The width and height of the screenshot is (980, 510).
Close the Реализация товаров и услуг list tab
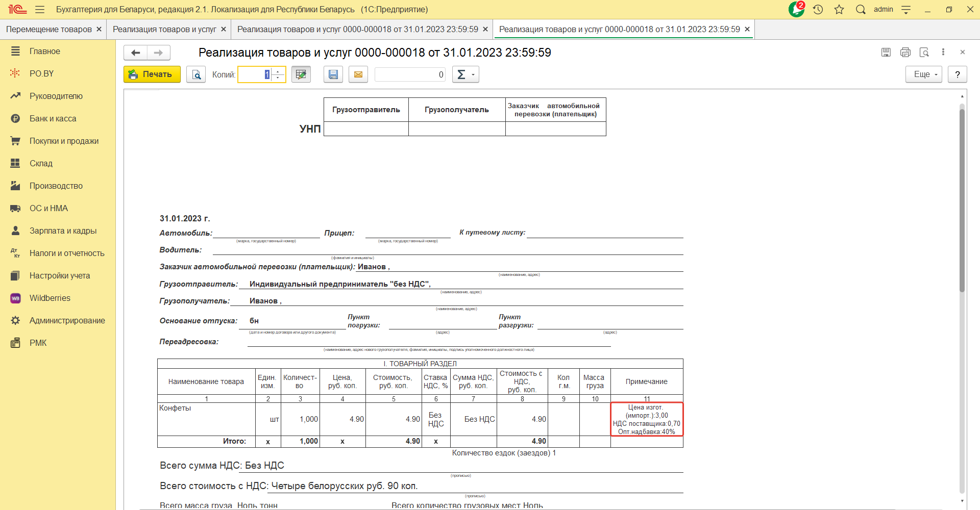[x=224, y=30]
